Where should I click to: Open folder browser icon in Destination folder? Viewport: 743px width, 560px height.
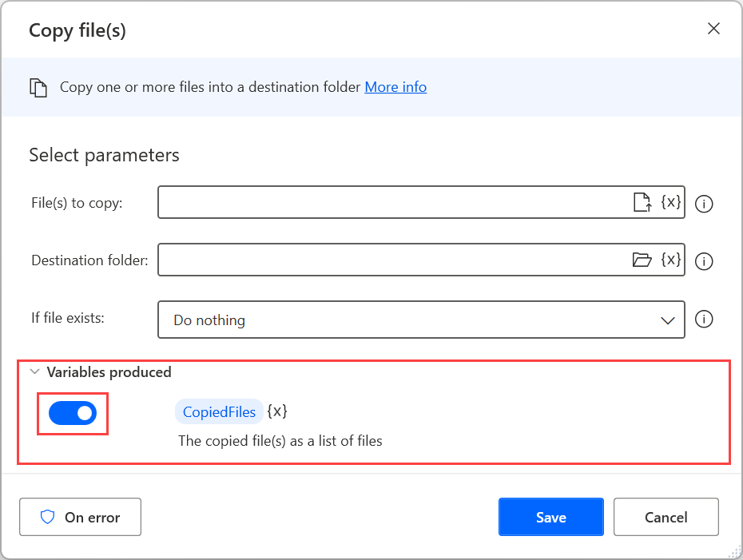[642, 260]
